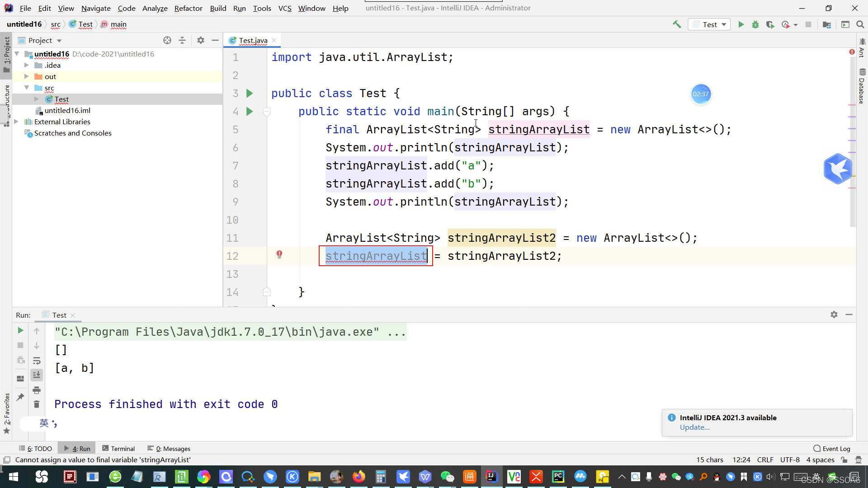Open Firefox from the taskbar
The width and height of the screenshot is (868, 488).
(x=359, y=477)
